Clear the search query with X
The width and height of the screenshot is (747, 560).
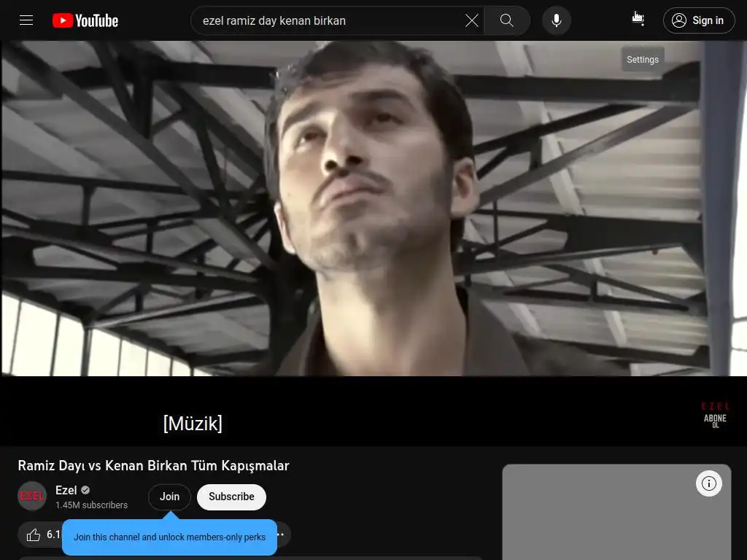(472, 20)
